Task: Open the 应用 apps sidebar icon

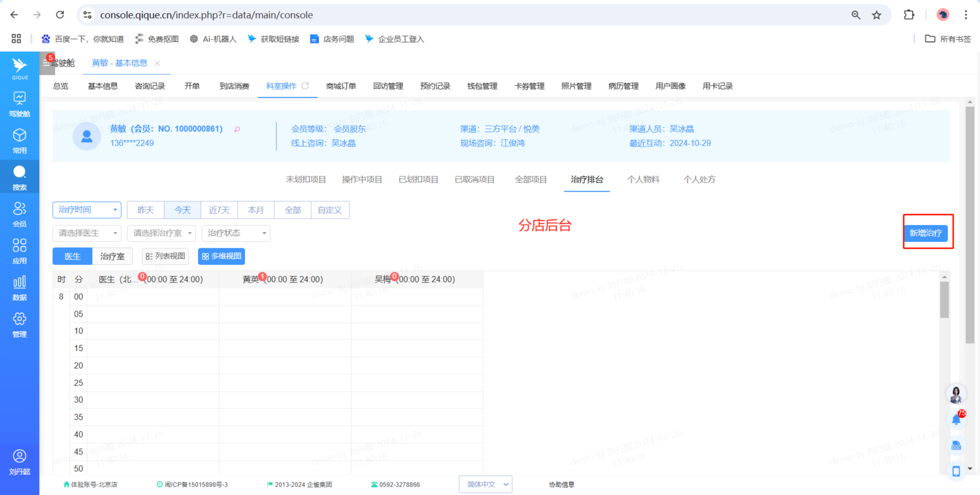Action: point(20,250)
